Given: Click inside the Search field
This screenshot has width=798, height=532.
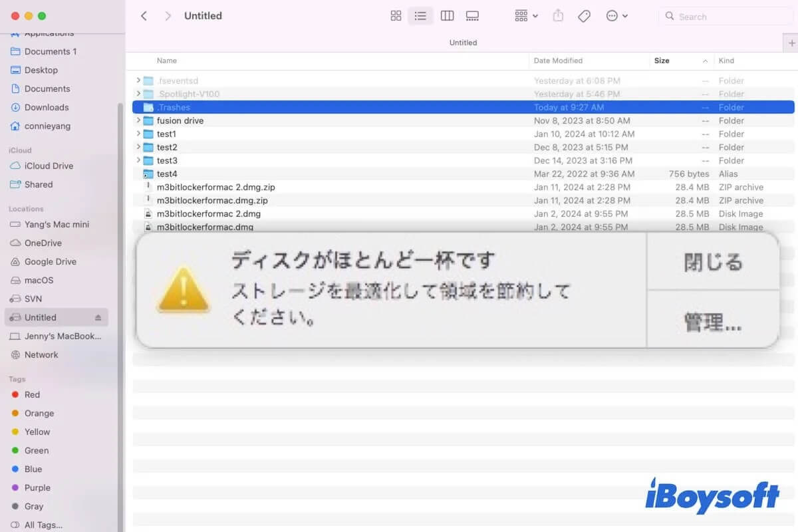Looking at the screenshot, I should (x=725, y=16).
